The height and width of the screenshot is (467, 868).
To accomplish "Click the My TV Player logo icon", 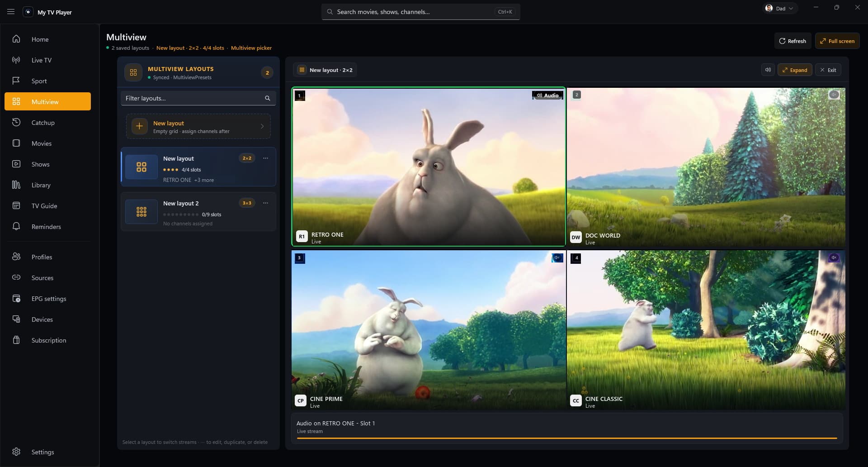I will pos(28,12).
